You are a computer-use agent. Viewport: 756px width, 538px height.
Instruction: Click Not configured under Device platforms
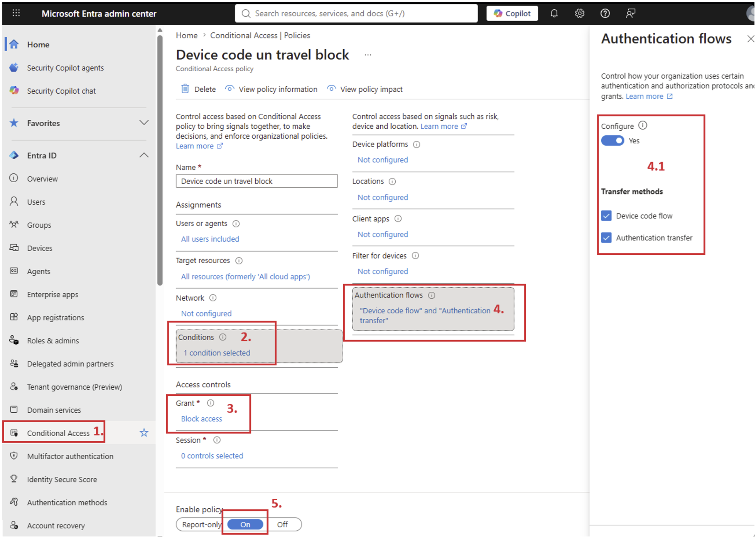click(383, 160)
